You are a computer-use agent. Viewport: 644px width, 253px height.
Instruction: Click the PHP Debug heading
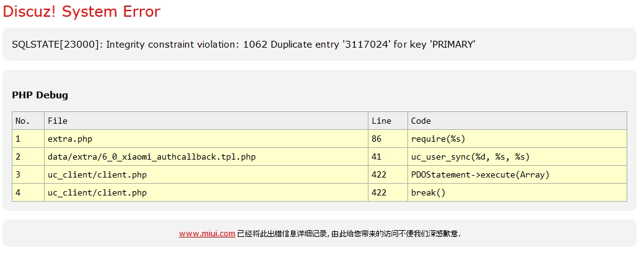tap(40, 95)
